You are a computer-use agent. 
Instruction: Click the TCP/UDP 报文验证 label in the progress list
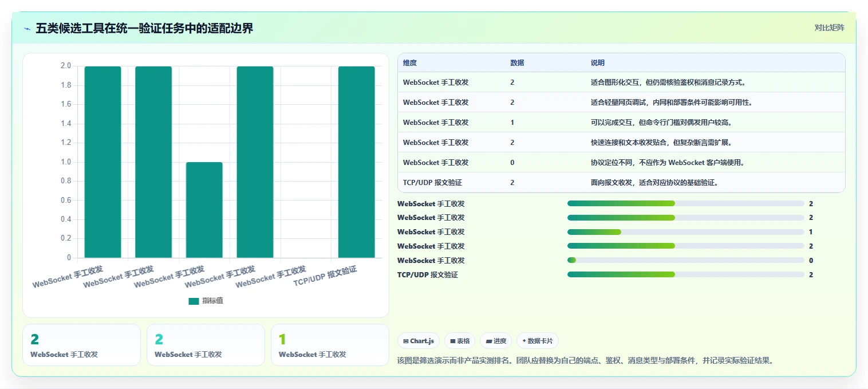(x=428, y=275)
